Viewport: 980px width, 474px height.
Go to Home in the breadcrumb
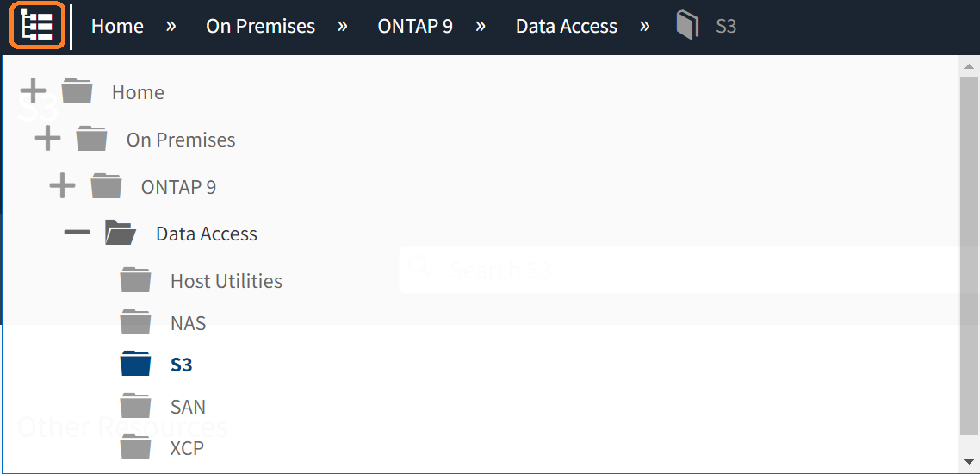coord(117,26)
